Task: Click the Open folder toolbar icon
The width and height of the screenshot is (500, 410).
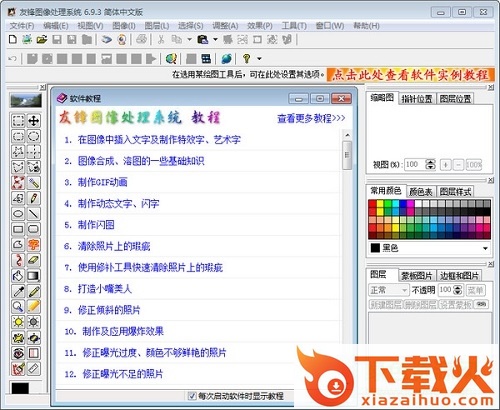Action: pyautogui.click(x=42, y=40)
